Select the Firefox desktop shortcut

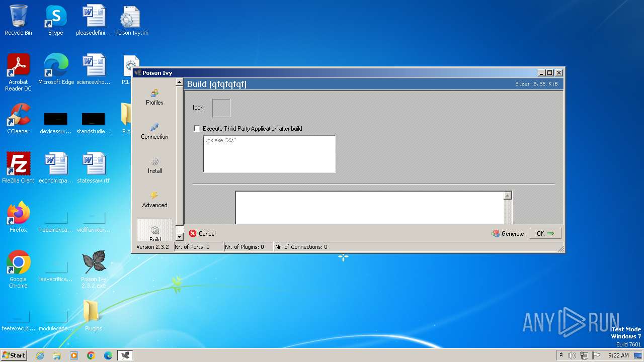point(18,217)
